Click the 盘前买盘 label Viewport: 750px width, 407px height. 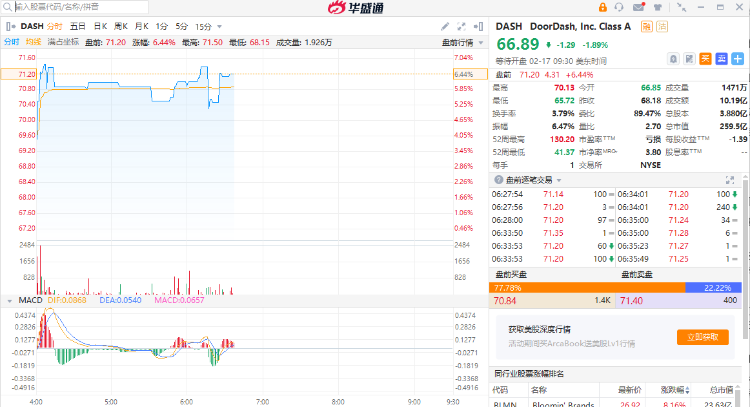click(511, 275)
